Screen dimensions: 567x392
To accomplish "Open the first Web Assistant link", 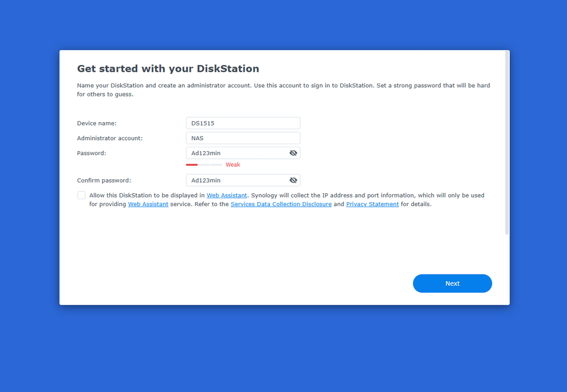I will tap(227, 195).
